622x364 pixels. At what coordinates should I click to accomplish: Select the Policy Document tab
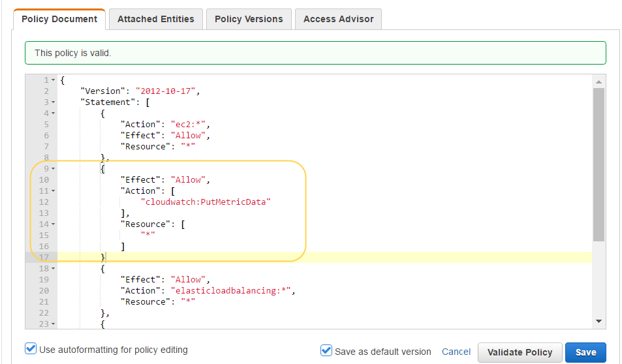[59, 19]
